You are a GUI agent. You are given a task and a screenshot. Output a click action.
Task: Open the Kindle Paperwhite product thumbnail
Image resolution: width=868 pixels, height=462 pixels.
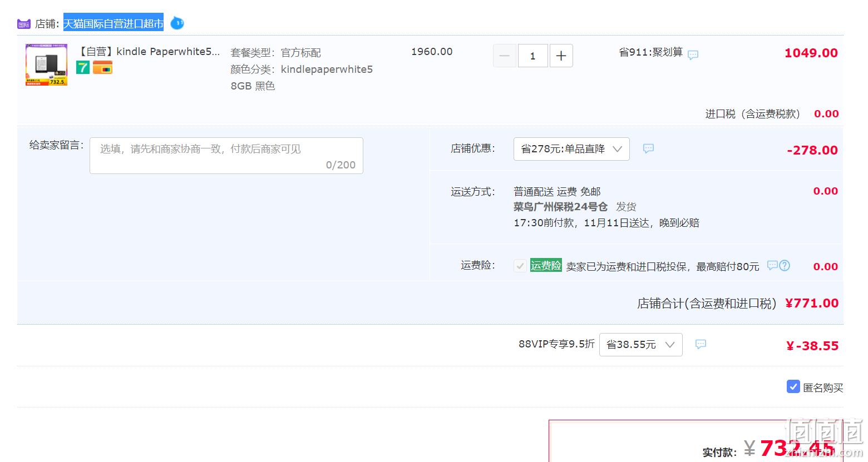pos(46,65)
